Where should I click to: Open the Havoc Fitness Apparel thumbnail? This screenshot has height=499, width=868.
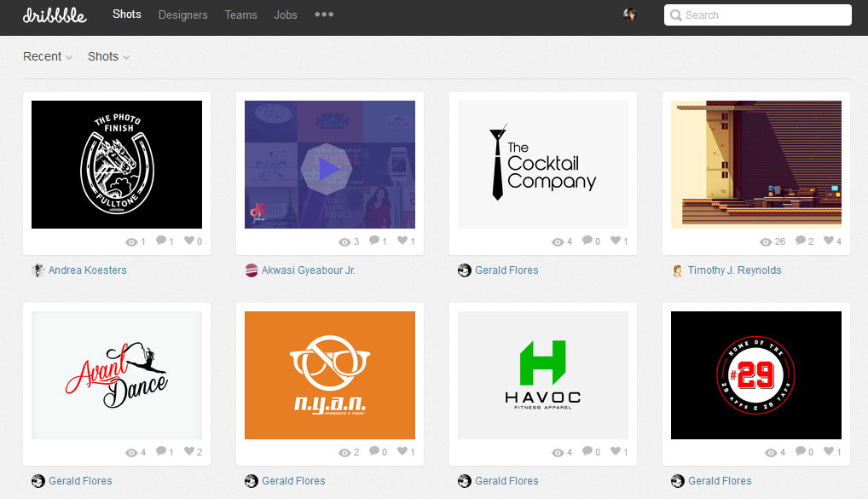point(543,375)
